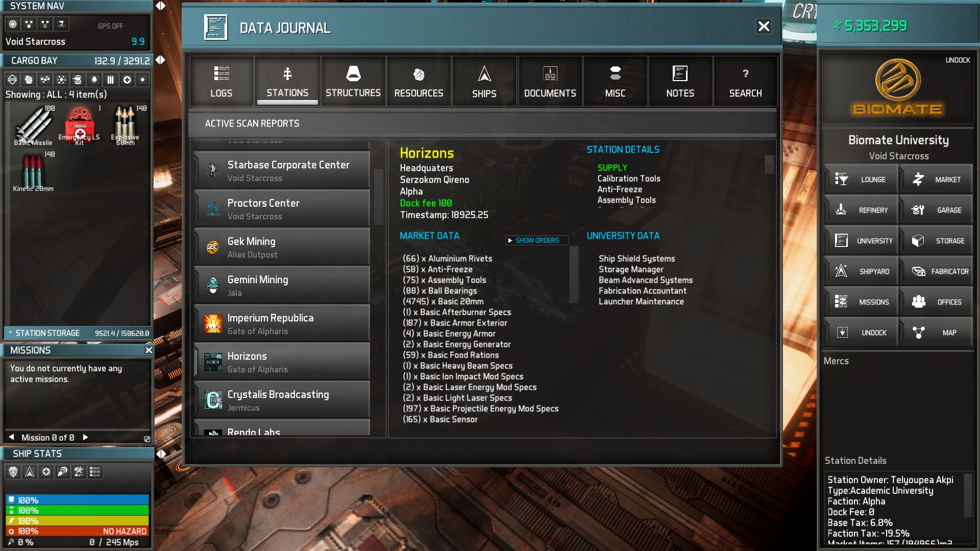Select Proctors Center station entry

(282, 208)
